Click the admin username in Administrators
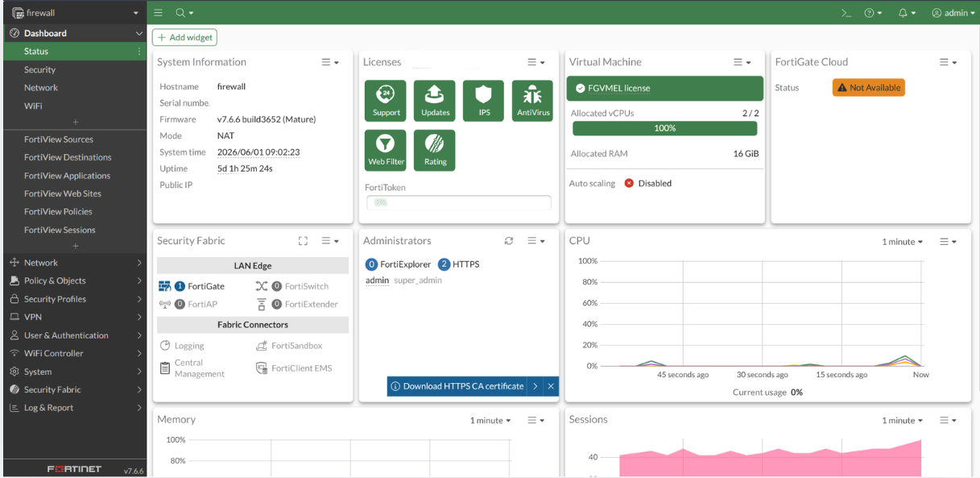The height and width of the screenshot is (478, 980). [377, 281]
